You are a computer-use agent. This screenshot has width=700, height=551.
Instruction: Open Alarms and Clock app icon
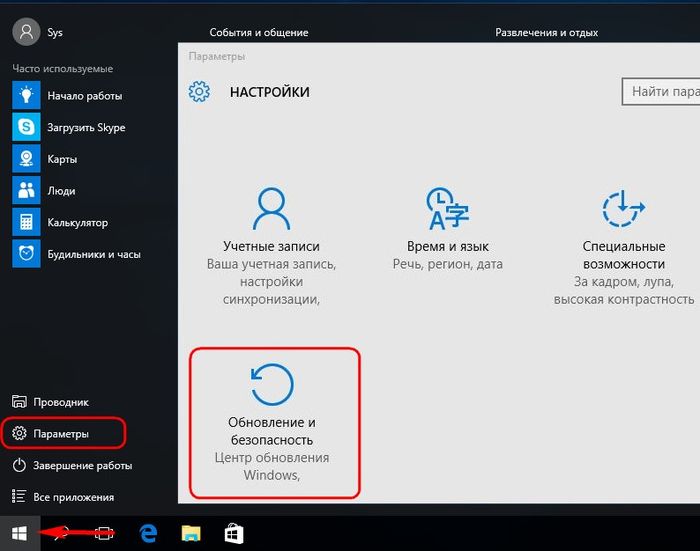click(25, 254)
